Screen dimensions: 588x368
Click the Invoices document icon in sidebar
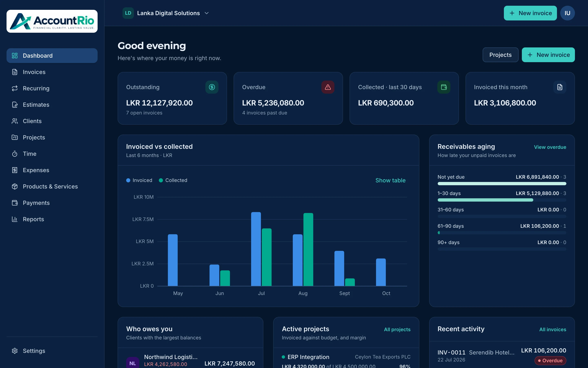click(x=14, y=72)
